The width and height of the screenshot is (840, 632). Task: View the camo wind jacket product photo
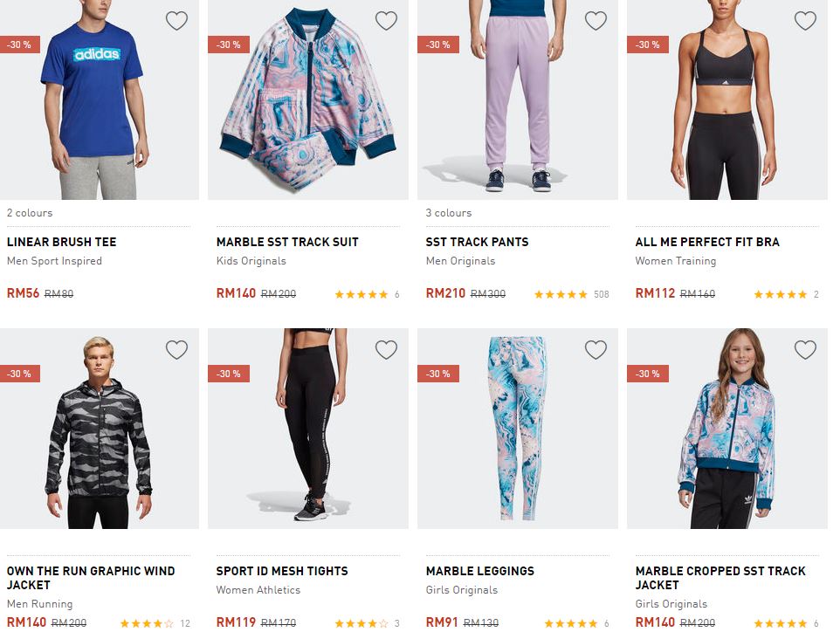pyautogui.click(x=99, y=432)
